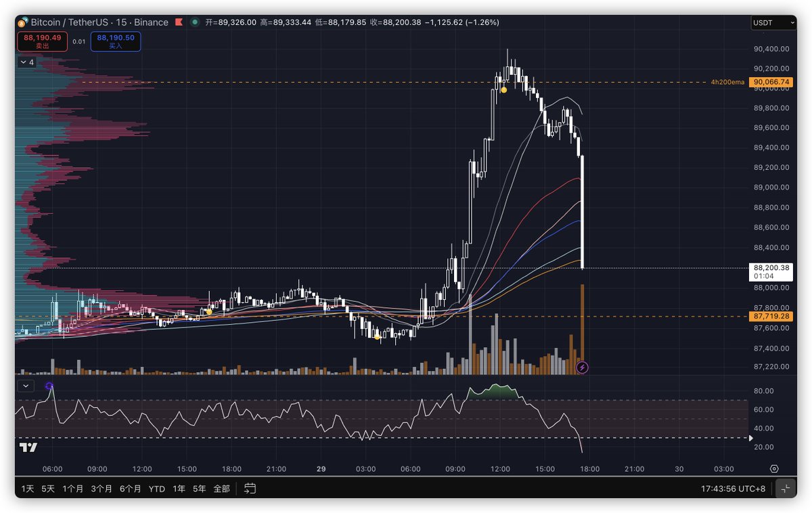This screenshot has width=812, height=513.
Task: Click the 4h200ema price label 90,066.74
Action: (771, 82)
